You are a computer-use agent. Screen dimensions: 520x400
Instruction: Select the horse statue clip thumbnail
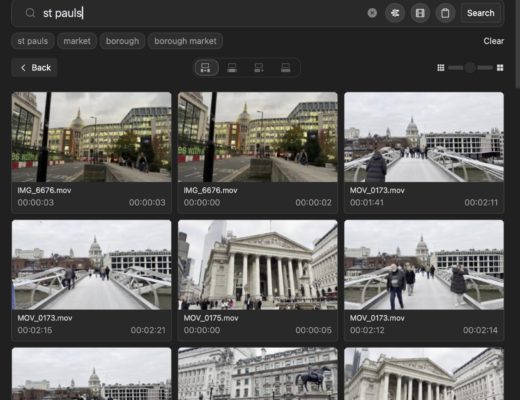tap(258, 374)
